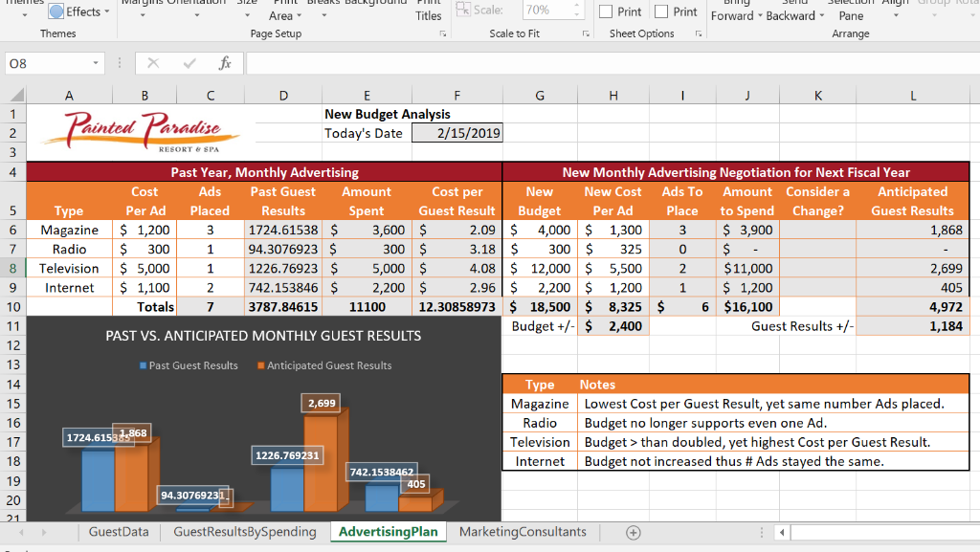The height and width of the screenshot is (552, 980).
Task: Check the headings Print checkbox
Action: 661,11
